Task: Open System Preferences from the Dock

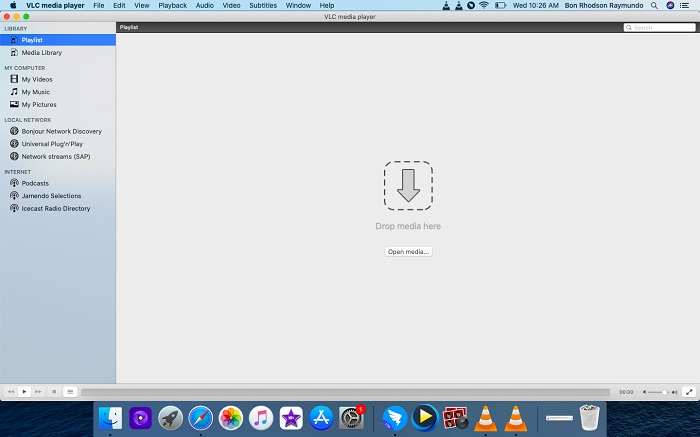Action: tap(351, 418)
